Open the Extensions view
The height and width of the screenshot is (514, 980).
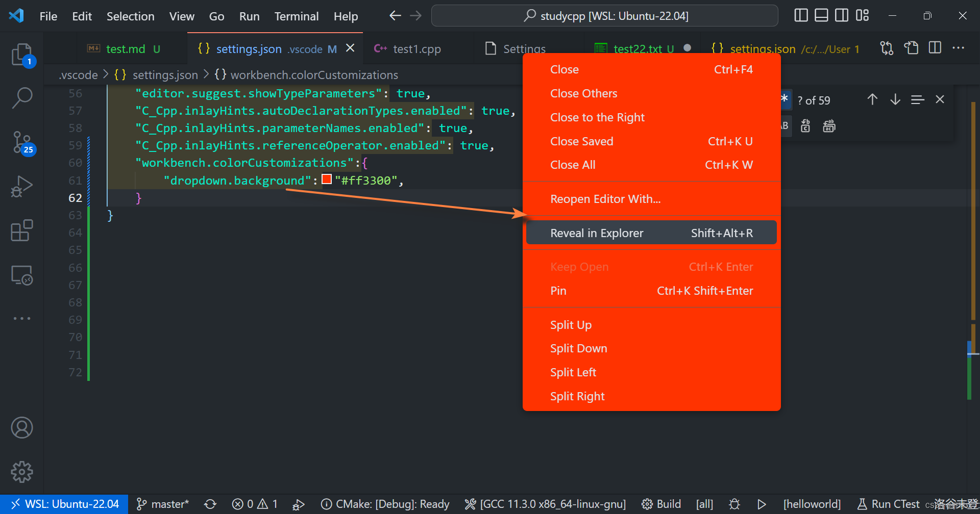point(22,230)
